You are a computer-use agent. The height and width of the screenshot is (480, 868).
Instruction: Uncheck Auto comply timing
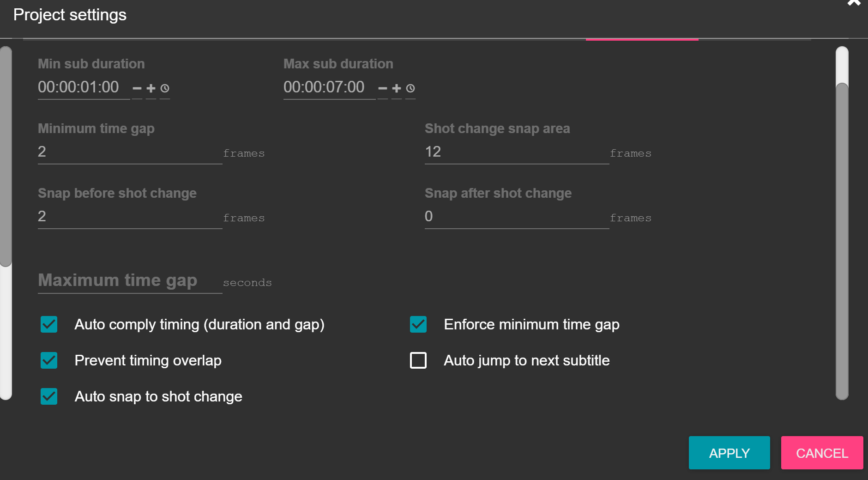[x=49, y=325]
